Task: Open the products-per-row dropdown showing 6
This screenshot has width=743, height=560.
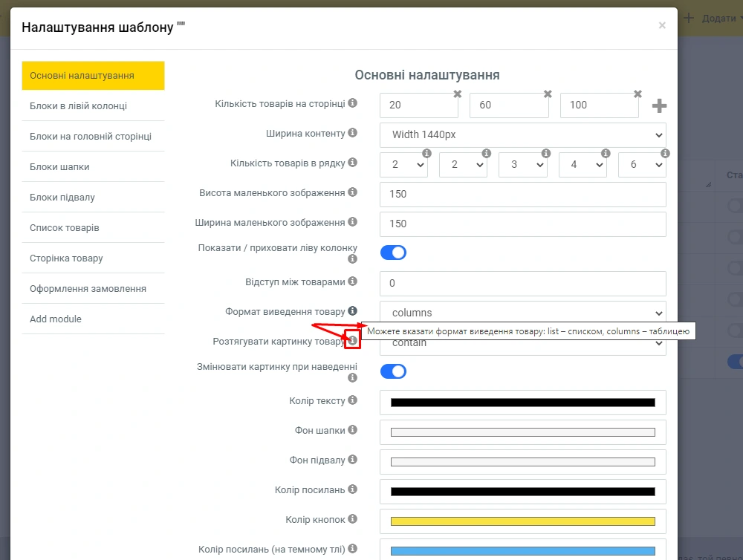Action: click(641, 165)
